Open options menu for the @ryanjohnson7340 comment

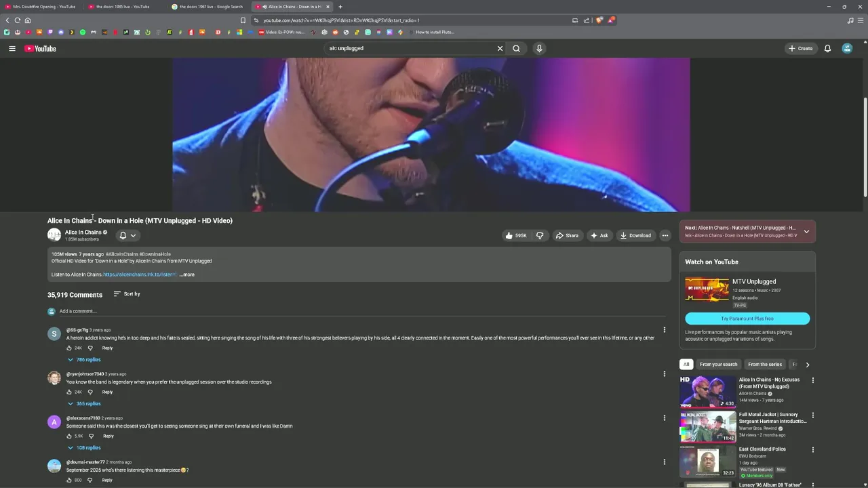pyautogui.click(x=664, y=374)
